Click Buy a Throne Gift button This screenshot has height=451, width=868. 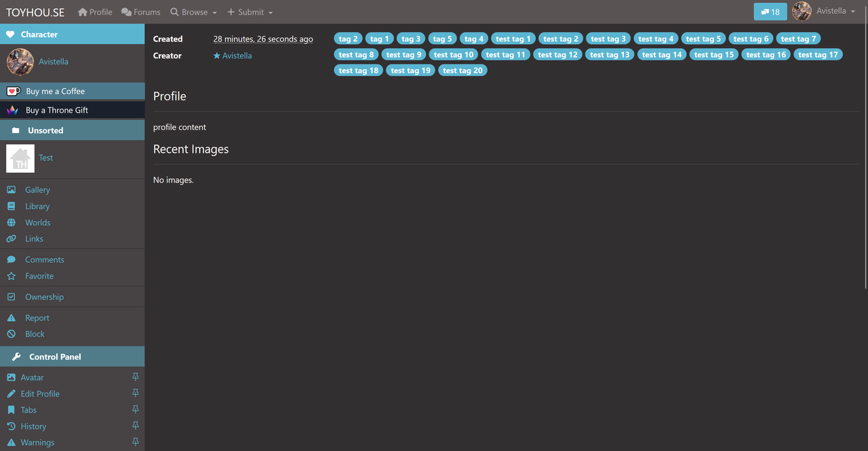(x=73, y=110)
